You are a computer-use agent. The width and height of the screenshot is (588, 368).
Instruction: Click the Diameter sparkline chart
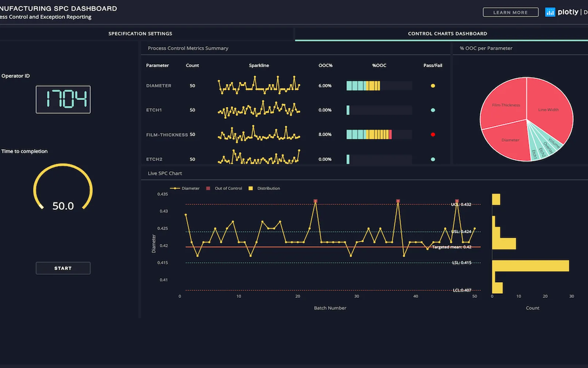pos(259,85)
